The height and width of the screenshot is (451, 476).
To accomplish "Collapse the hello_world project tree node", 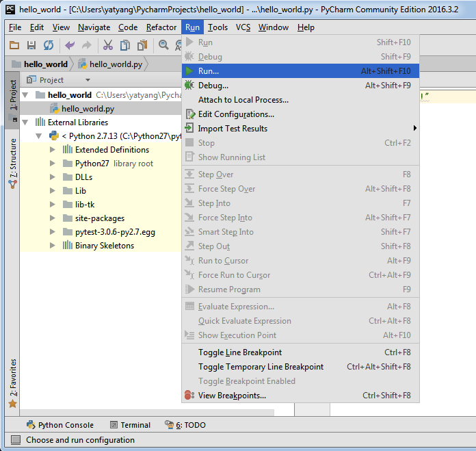I will coord(25,95).
